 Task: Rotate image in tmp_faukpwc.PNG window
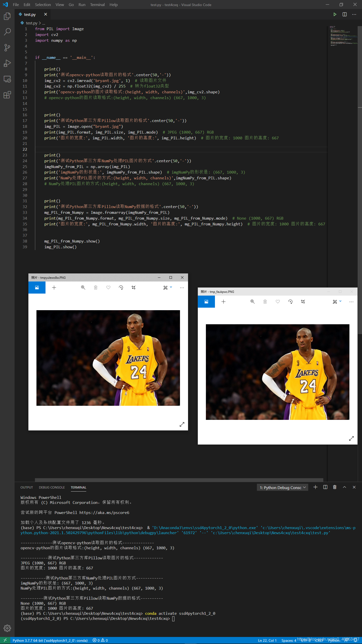tap(290, 302)
